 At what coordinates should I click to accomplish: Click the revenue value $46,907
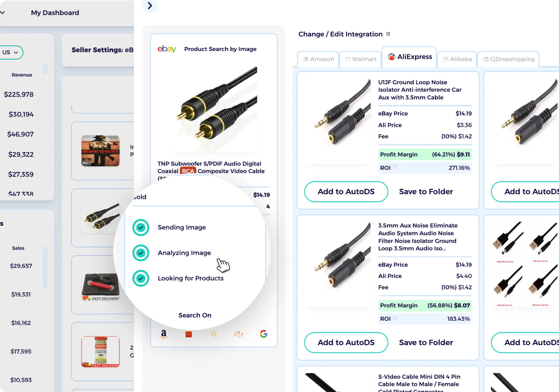coord(20,134)
